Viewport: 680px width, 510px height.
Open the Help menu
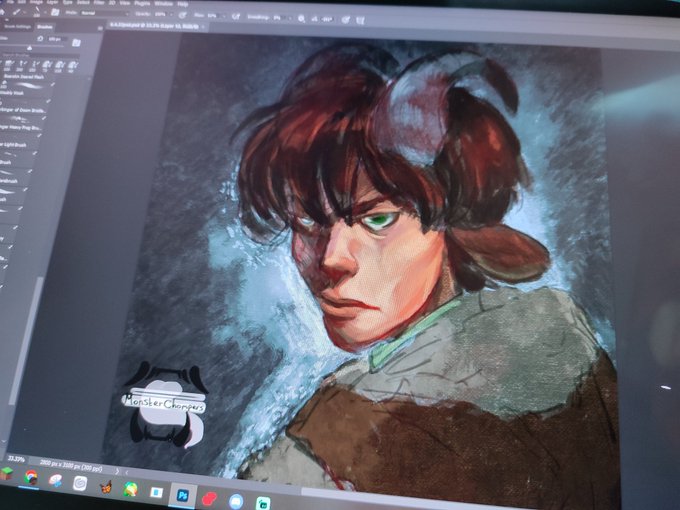pyautogui.click(x=183, y=4)
